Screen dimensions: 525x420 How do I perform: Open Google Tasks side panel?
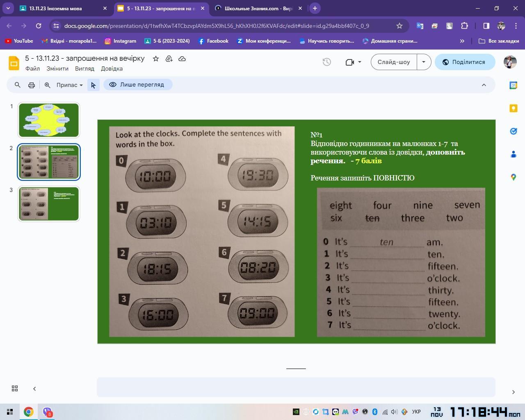(513, 131)
